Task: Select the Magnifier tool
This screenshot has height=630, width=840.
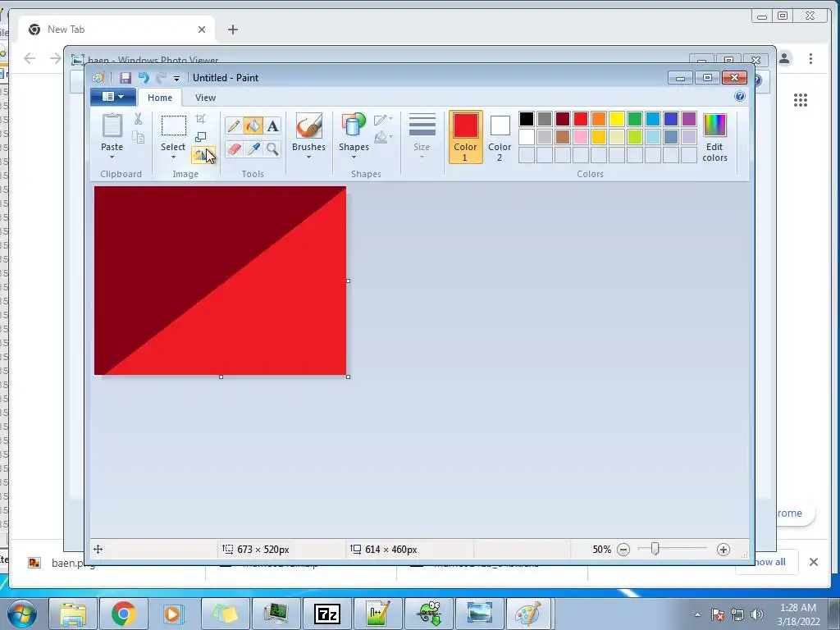Action: [x=272, y=149]
